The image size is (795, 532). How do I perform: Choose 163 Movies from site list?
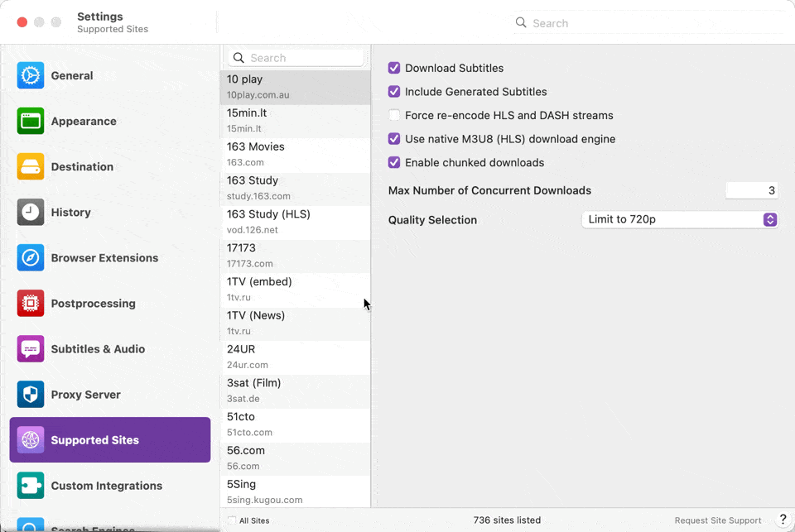point(295,154)
